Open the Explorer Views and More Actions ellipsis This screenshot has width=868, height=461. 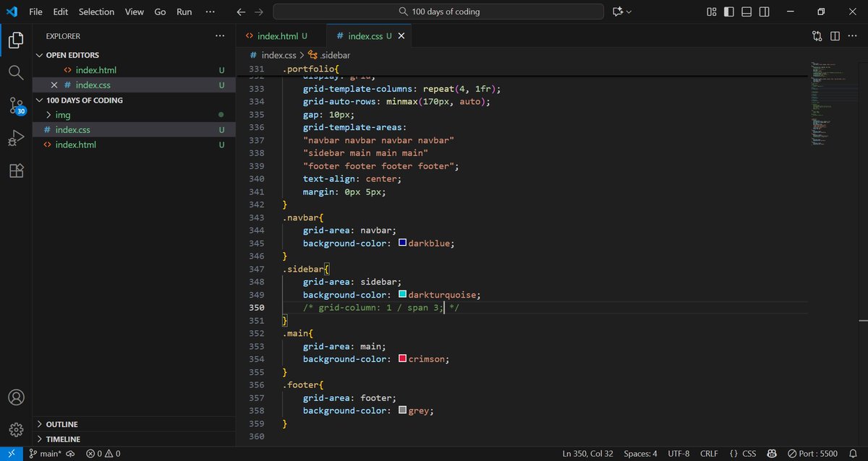click(x=220, y=36)
